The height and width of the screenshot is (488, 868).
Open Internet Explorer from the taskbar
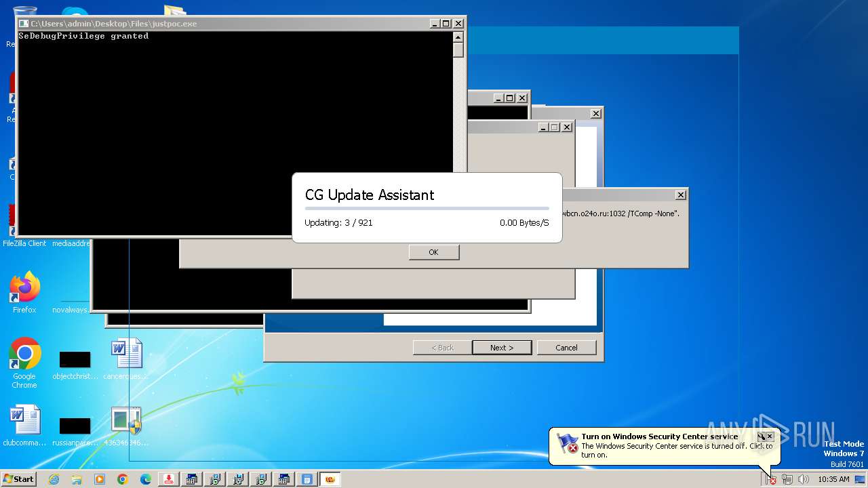pos(54,479)
